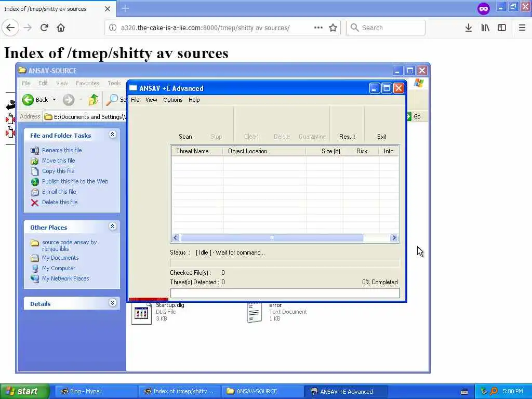This screenshot has width=532, height=399.
Task: Click the browser Search field
Action: click(386, 28)
